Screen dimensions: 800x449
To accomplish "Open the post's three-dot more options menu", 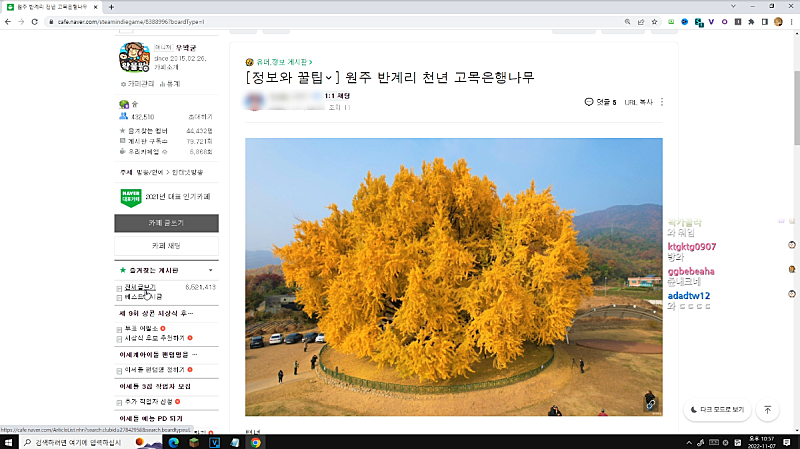I will (662, 102).
